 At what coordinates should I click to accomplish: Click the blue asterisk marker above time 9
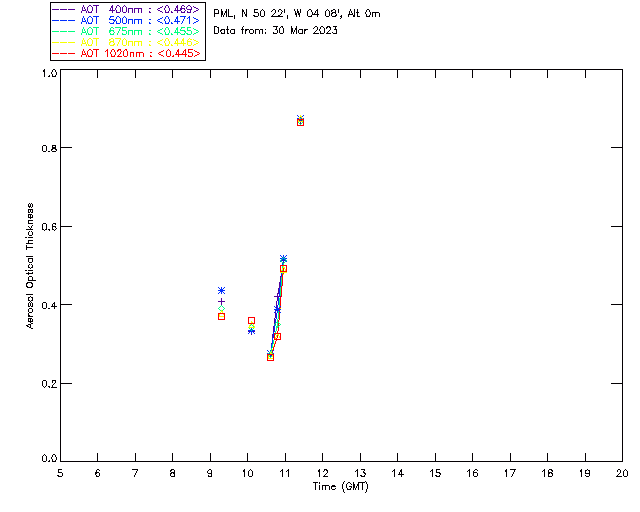click(x=221, y=291)
